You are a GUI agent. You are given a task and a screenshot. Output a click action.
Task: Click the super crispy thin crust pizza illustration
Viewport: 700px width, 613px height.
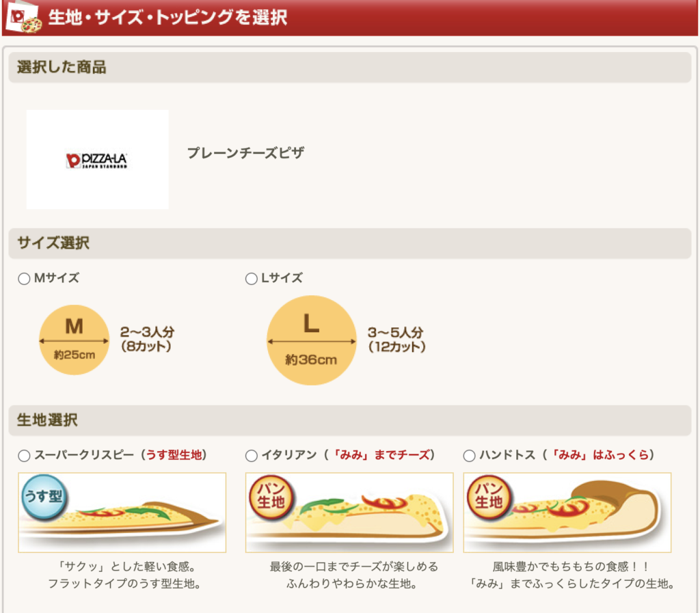(137, 516)
